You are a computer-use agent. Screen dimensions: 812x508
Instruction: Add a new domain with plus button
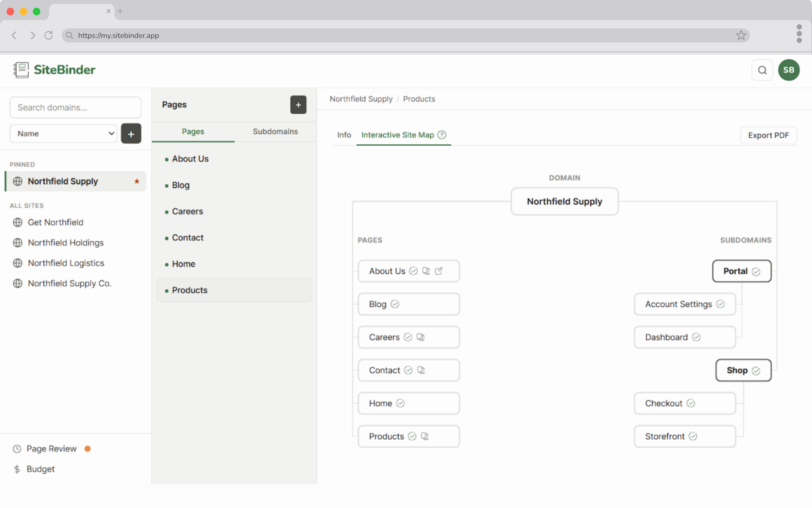coord(131,134)
